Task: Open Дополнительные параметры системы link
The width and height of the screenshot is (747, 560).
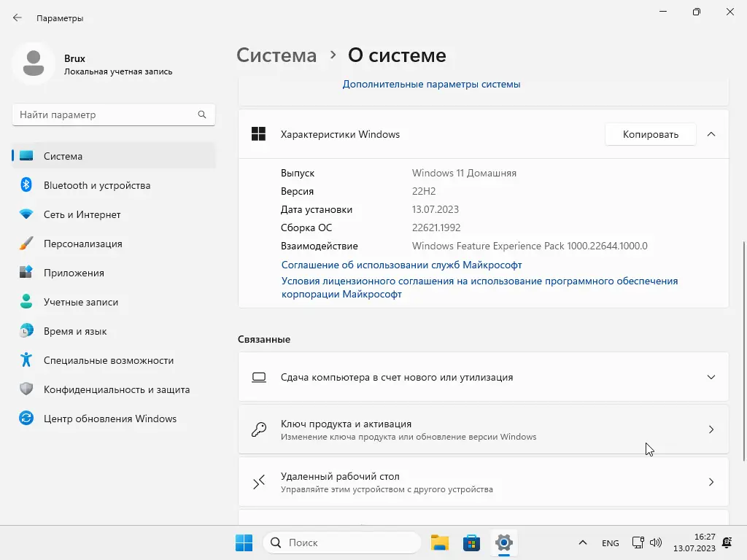Action: 431,85
